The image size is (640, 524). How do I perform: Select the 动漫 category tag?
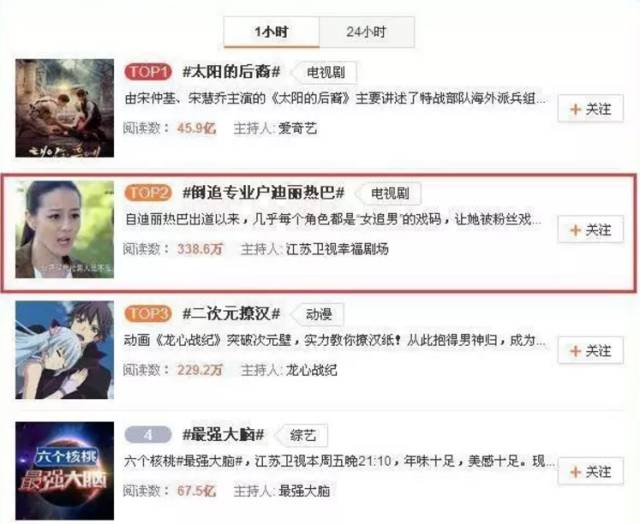(x=318, y=314)
